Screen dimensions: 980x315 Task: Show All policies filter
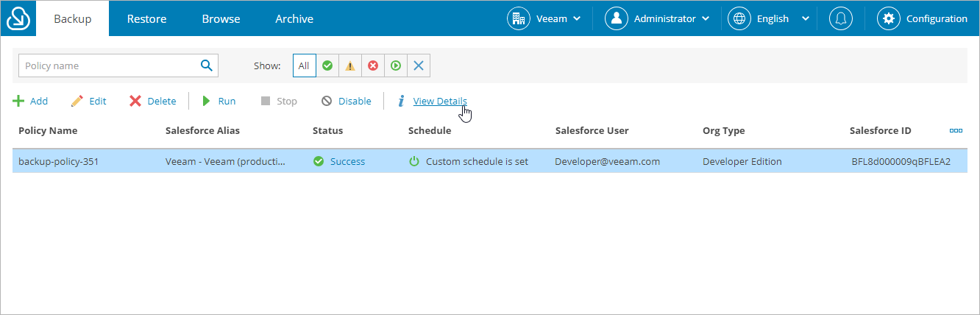click(304, 66)
